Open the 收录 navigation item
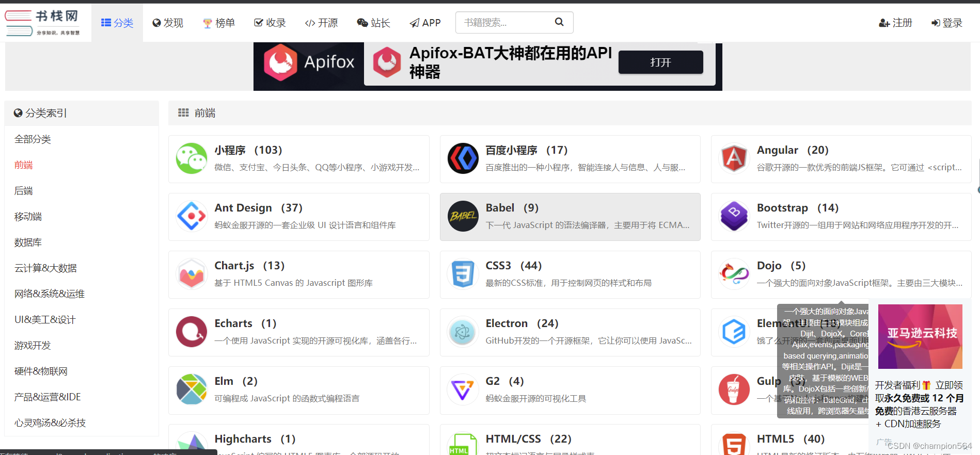This screenshot has height=455, width=980. [x=270, y=23]
